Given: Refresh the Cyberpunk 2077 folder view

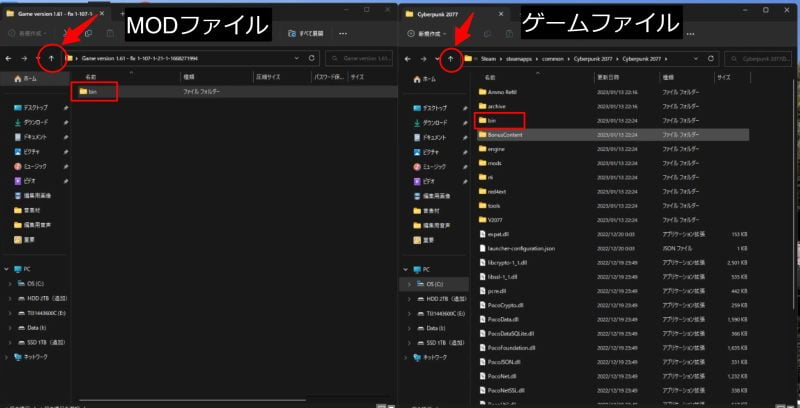Looking at the screenshot, I should 711,59.
